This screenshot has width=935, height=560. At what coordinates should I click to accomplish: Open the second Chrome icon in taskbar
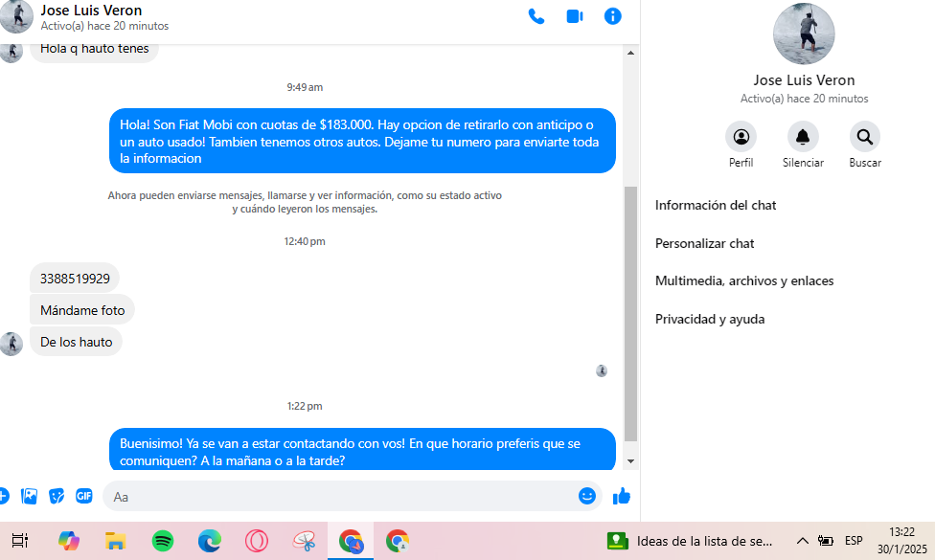coord(398,541)
